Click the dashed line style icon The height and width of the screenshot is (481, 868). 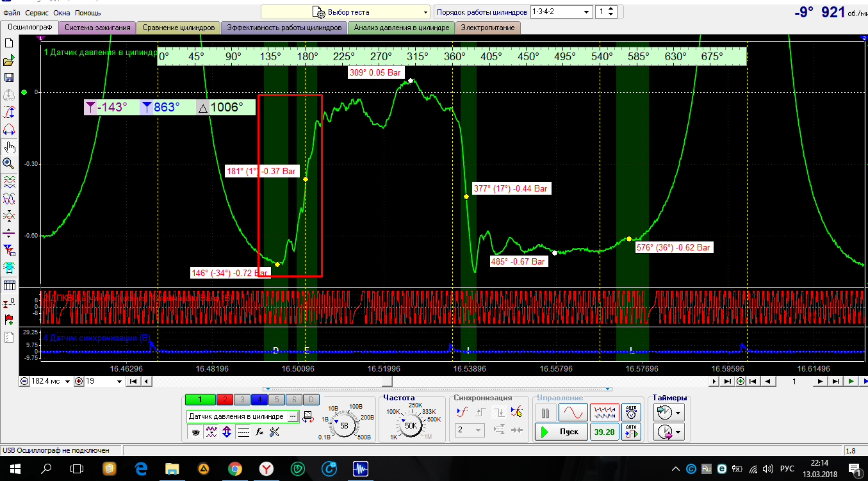[243, 432]
